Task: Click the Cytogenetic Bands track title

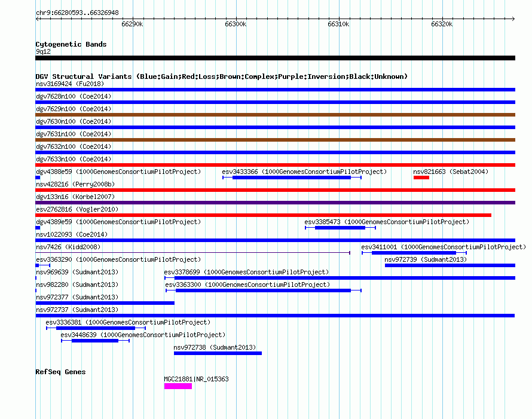Action: [71, 44]
